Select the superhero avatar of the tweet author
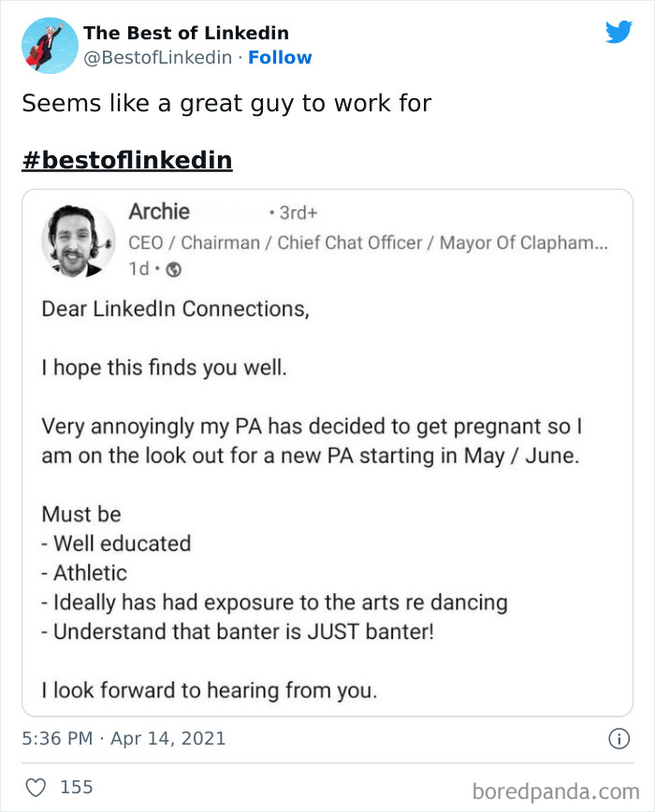Viewport: 655px width, 812px height. coord(48,45)
